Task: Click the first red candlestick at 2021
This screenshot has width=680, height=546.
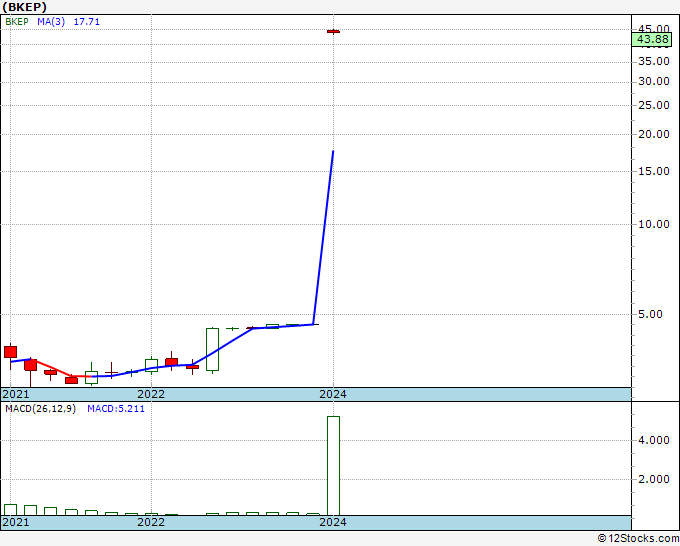Action: tap(10, 352)
